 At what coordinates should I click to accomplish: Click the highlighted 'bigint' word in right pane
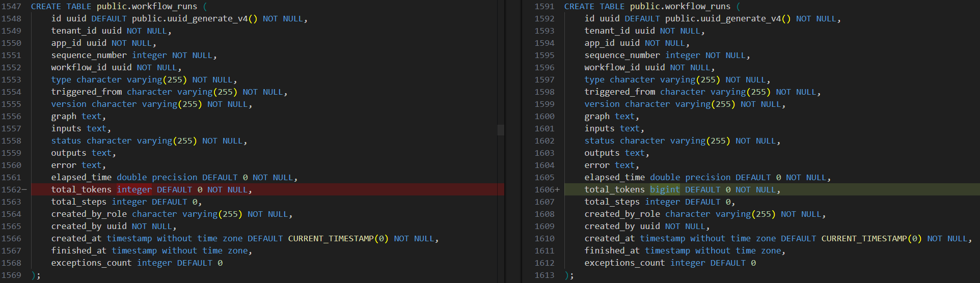[665, 190]
